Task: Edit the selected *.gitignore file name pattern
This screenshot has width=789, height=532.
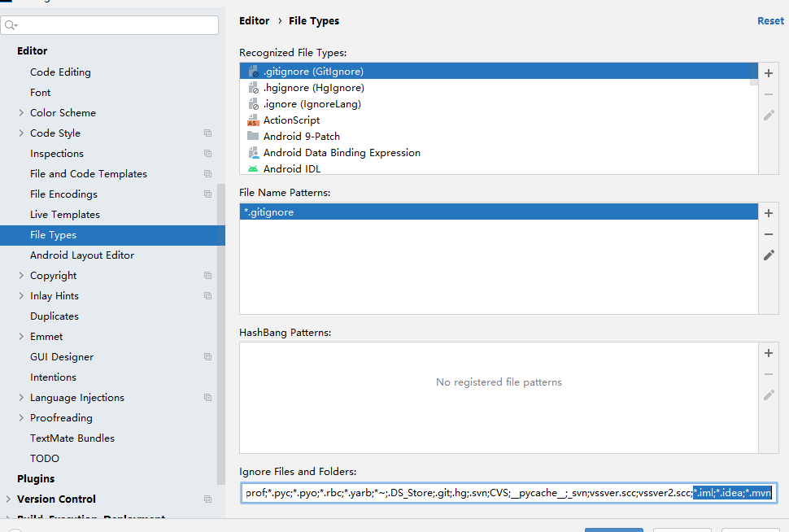Action: [x=769, y=255]
